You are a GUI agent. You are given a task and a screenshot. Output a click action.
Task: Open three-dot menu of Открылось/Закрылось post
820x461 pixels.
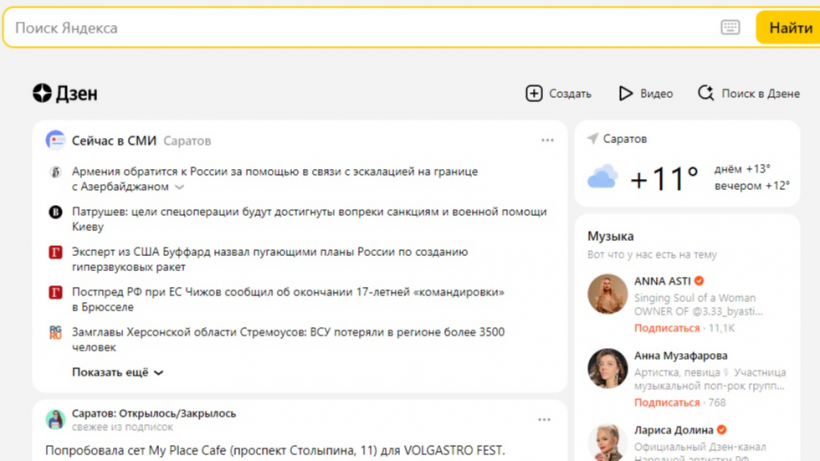point(544,420)
